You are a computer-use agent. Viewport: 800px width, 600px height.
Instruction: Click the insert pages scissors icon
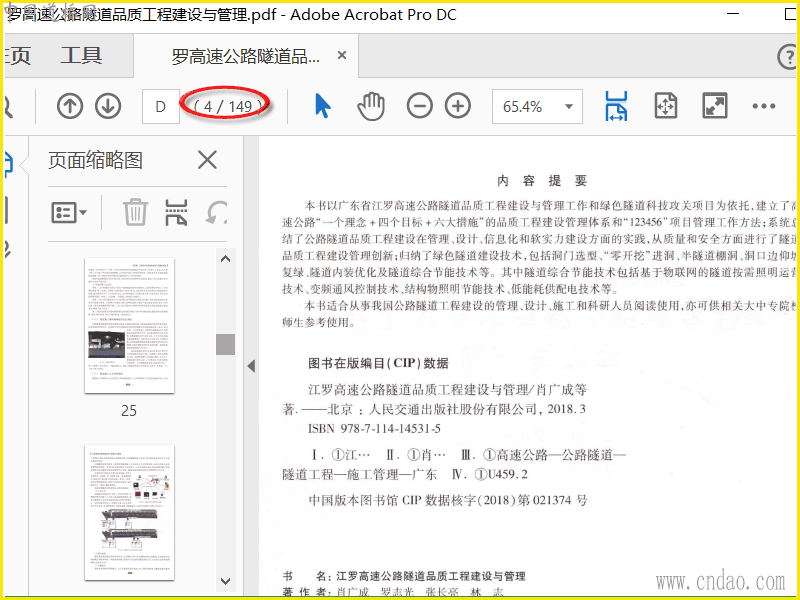click(176, 212)
